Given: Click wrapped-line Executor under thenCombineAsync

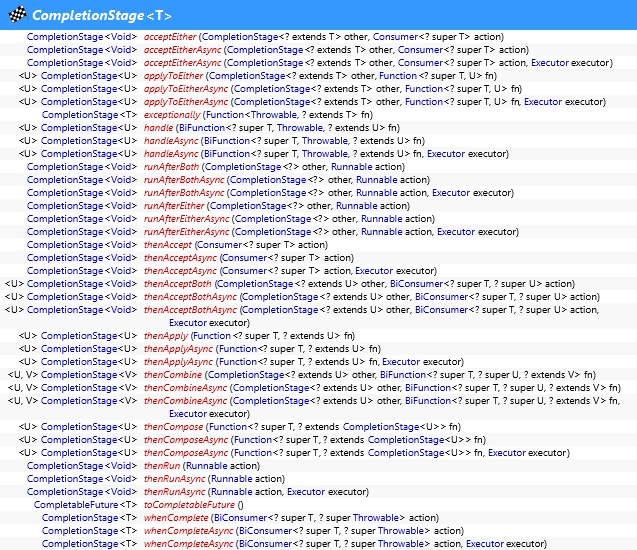Looking at the screenshot, I should [x=188, y=414].
